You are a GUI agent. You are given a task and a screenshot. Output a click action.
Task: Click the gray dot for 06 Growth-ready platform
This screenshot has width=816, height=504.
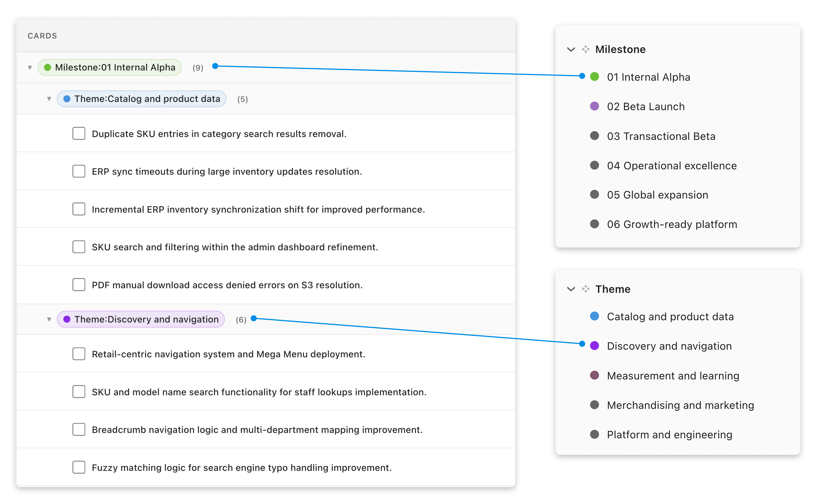594,224
